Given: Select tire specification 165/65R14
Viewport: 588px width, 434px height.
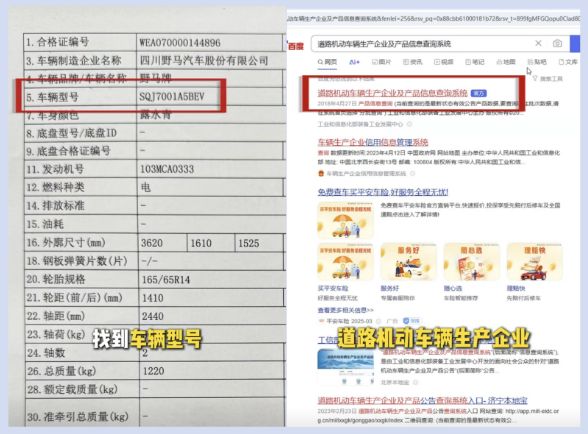Looking at the screenshot, I should point(166,280).
